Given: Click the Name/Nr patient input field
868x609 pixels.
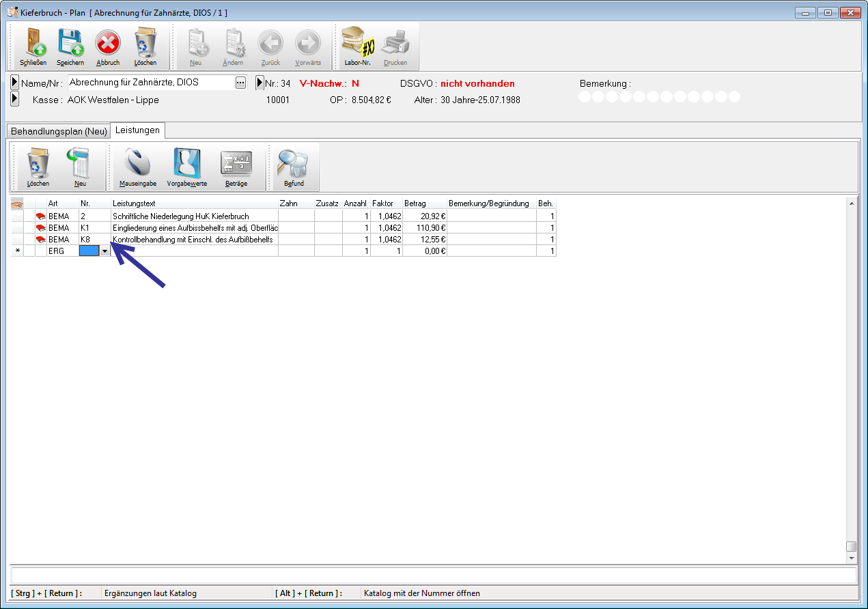Looking at the screenshot, I should pos(150,83).
